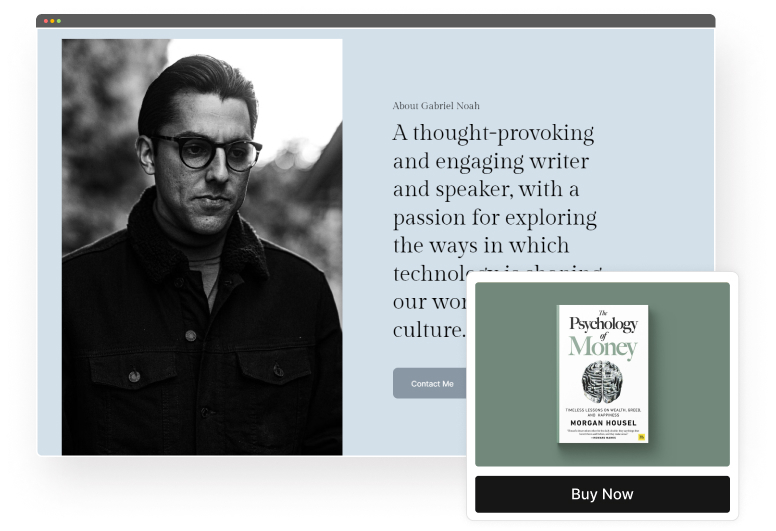Click the Morgan Housel author name
Viewport: 776px width, 531px height.
tap(603, 423)
